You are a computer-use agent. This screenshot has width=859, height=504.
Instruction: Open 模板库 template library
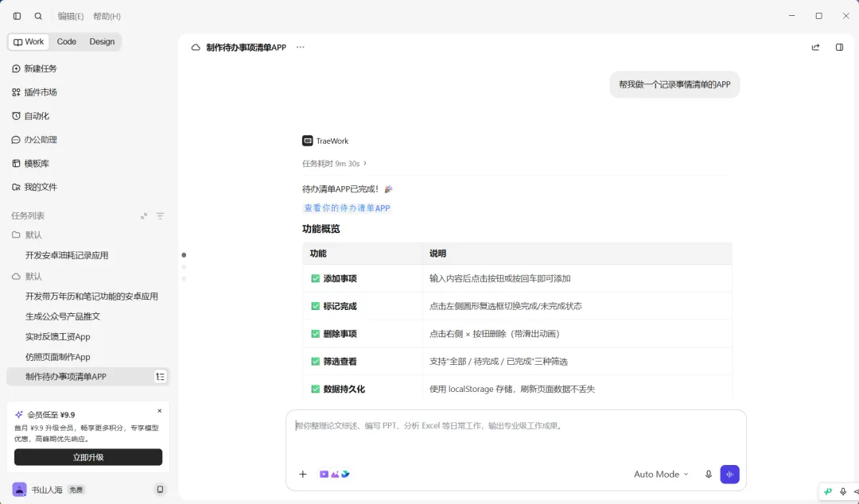point(31,163)
